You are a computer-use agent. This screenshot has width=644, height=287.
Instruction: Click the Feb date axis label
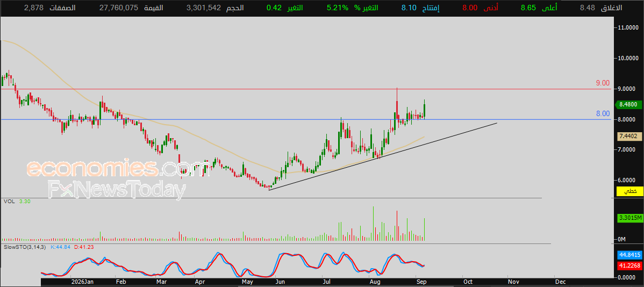(121, 282)
